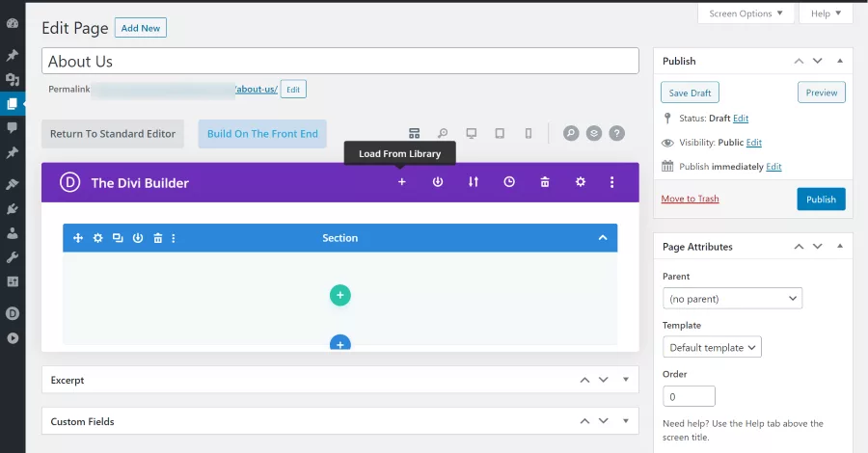Return To Standard Editor button

tap(113, 134)
